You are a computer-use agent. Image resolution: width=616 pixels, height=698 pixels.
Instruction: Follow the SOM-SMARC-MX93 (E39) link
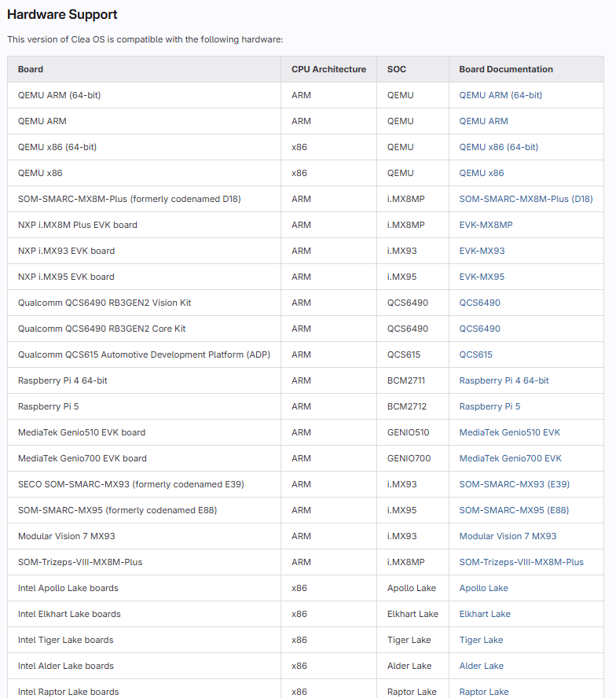click(514, 484)
